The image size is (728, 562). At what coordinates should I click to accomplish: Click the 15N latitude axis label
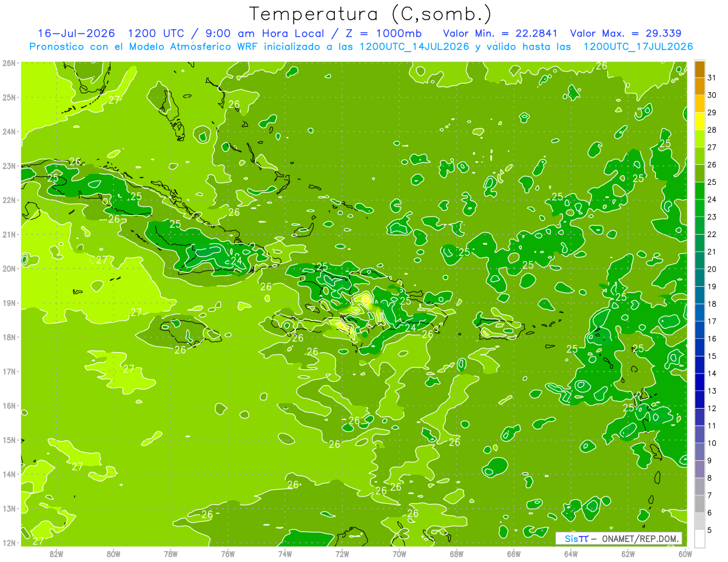coord(9,440)
